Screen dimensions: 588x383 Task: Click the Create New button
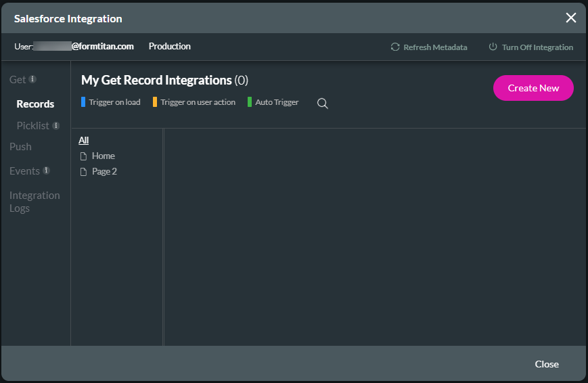point(533,88)
